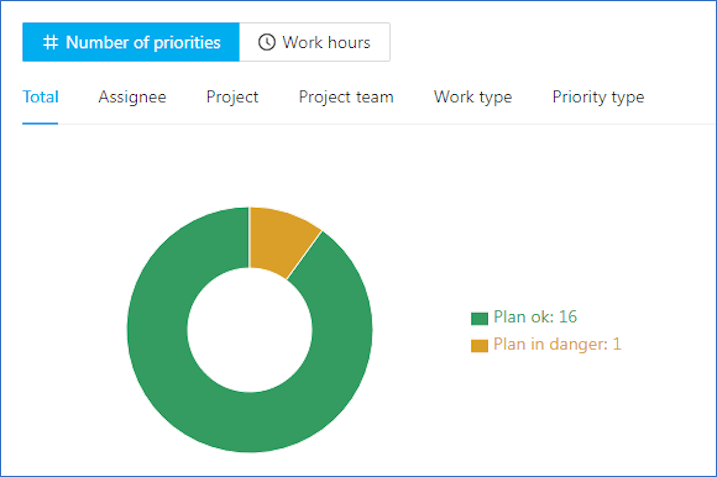Click the 'Number of priorities' button text
This screenshot has width=717, height=477.
[x=143, y=42]
